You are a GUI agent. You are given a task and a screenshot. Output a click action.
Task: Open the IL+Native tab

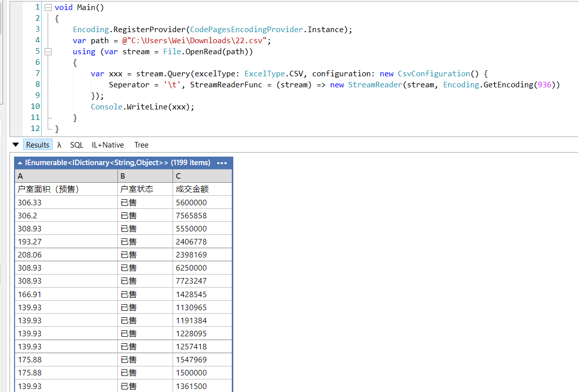coord(108,145)
